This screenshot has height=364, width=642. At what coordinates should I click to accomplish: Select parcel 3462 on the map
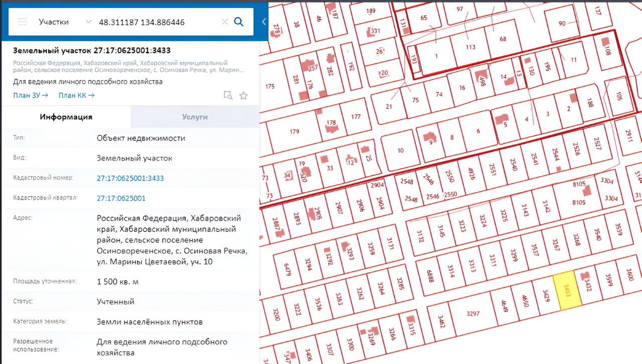click(x=441, y=321)
